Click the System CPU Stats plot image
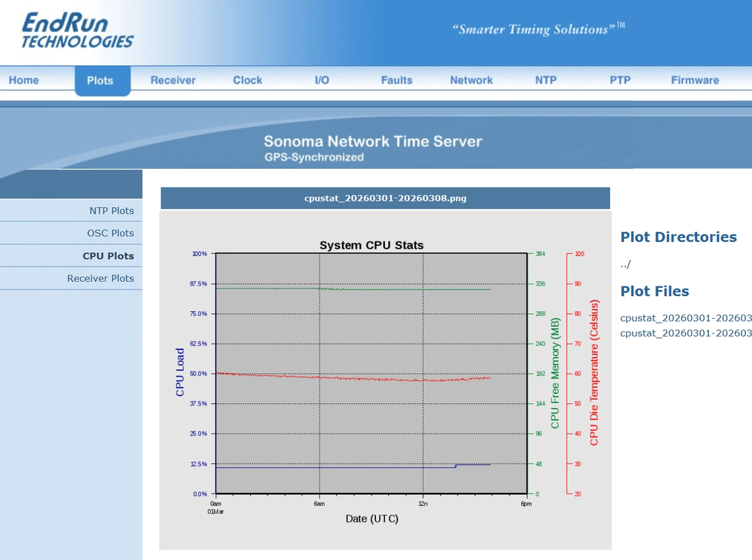 [x=386, y=380]
